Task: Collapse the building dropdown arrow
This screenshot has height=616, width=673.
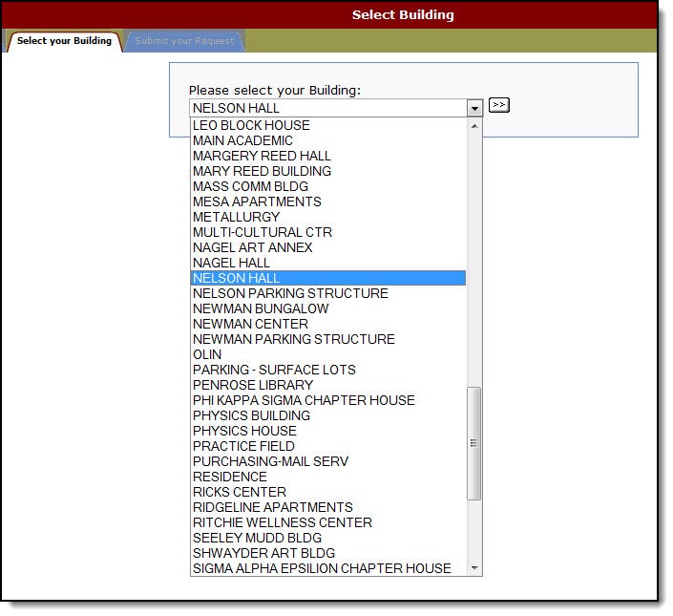Action: 474,109
